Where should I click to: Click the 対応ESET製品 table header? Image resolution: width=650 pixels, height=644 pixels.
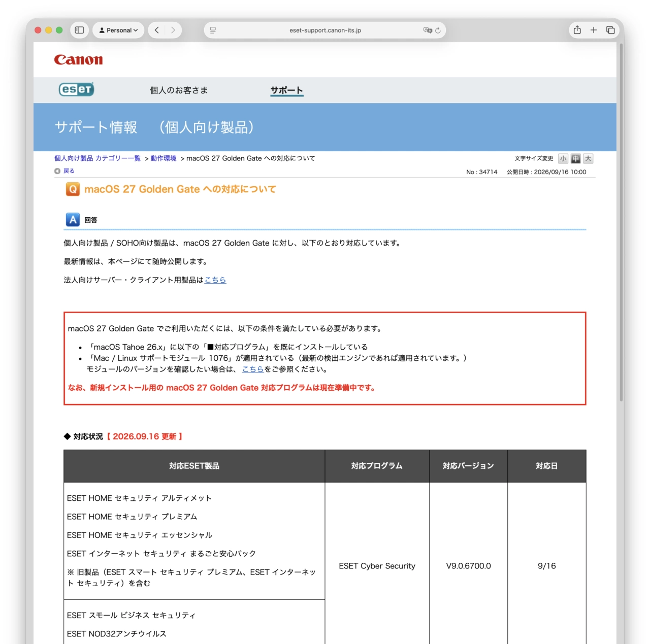[x=194, y=466]
